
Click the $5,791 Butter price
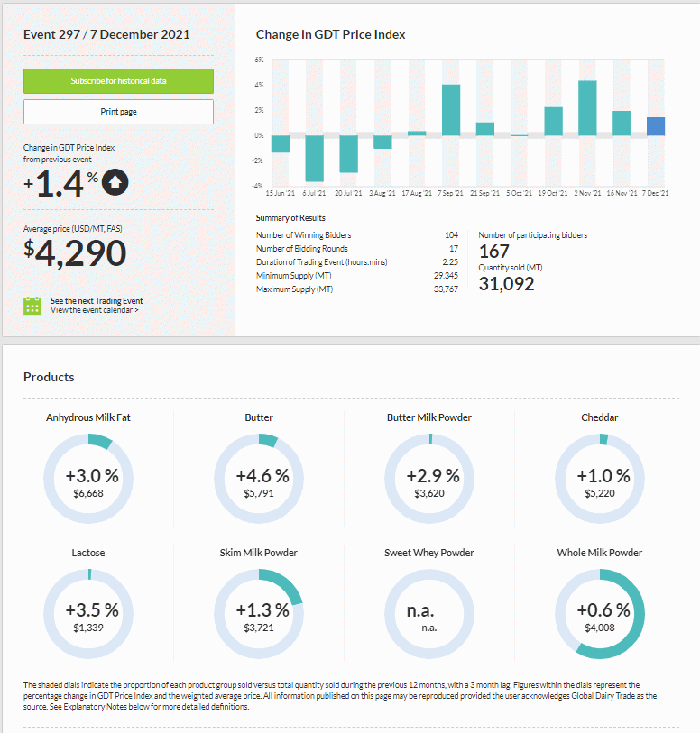259,493
